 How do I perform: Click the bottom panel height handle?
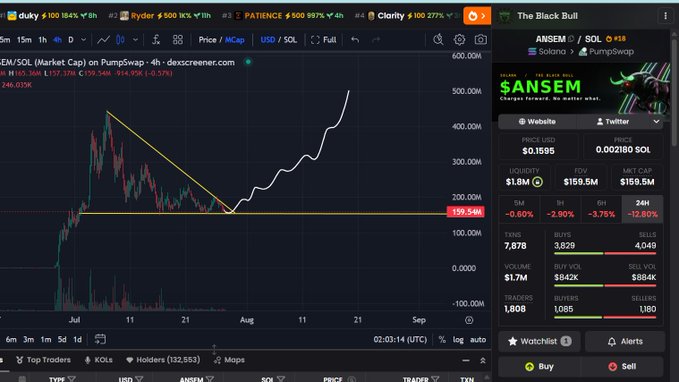(x=214, y=349)
